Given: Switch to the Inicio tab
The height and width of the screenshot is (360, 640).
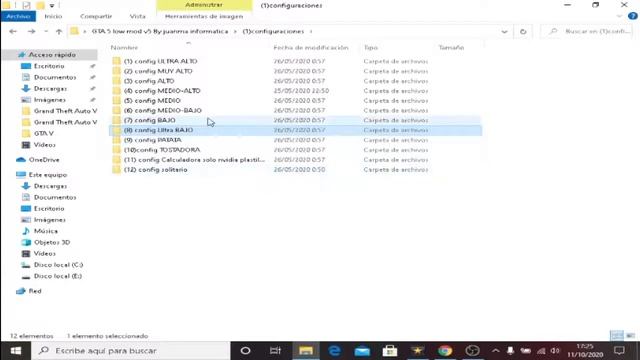Looking at the screenshot, I should coord(53,16).
